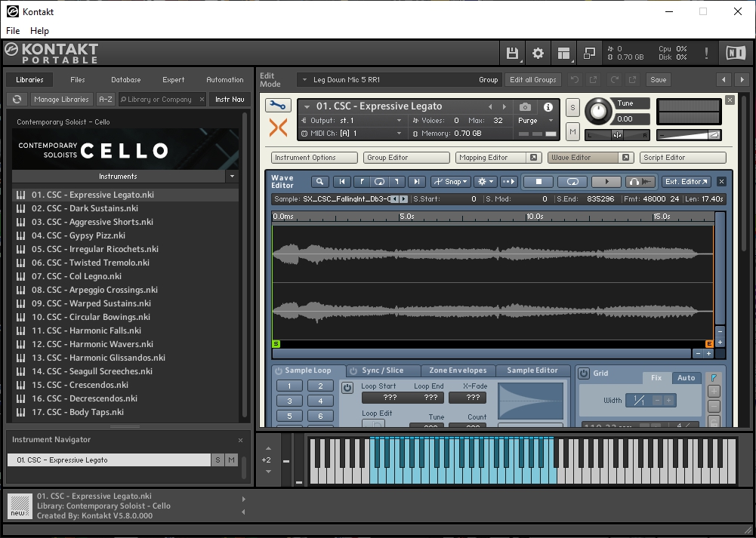This screenshot has width=756, height=538.
Task: Play the sample in Wave Editor
Action: pyautogui.click(x=606, y=182)
